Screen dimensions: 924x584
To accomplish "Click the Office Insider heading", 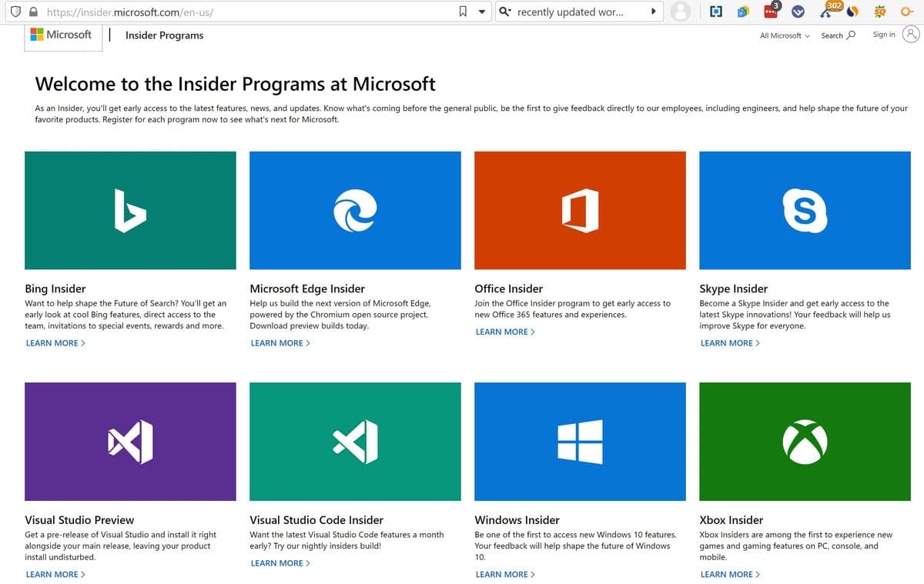I will tap(508, 289).
